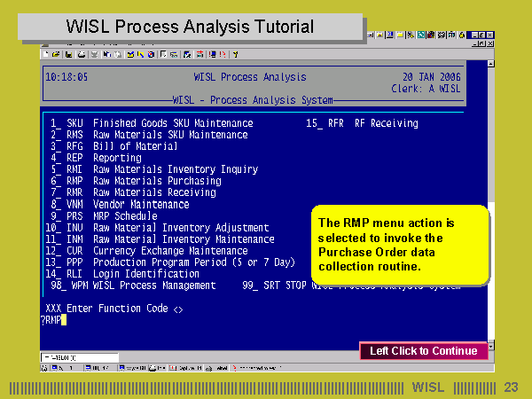The width and height of the screenshot is (532, 399).
Task: Click the blue monitor icon in top tray
Action: [390, 35]
